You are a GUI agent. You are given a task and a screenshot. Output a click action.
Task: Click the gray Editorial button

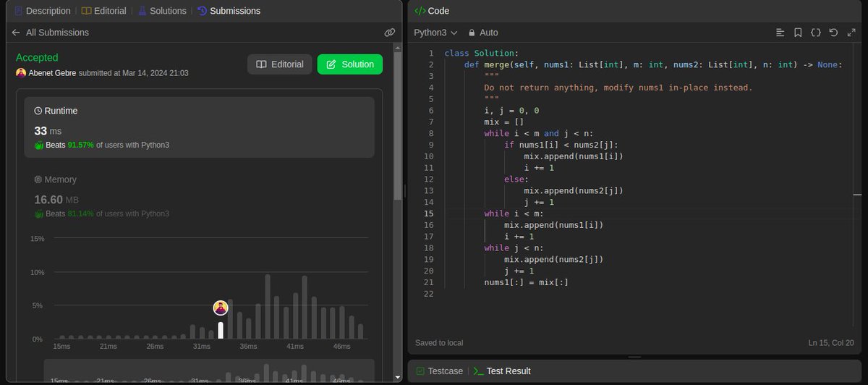pyautogui.click(x=280, y=64)
